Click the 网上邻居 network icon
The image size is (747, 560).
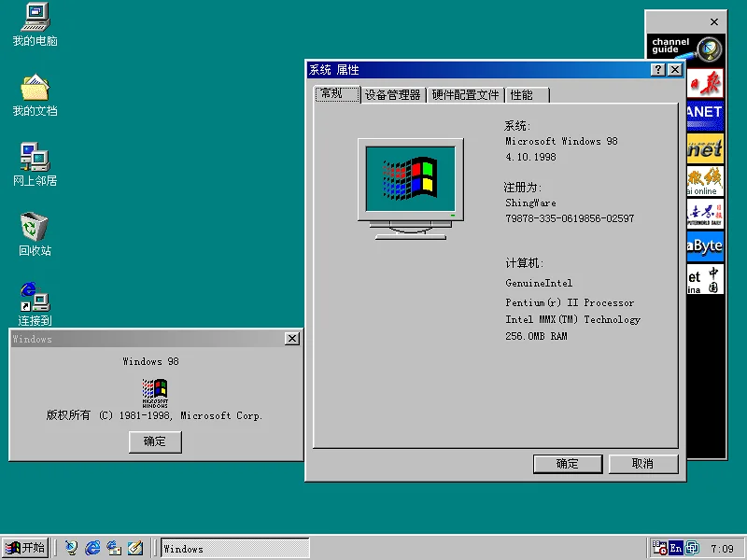pos(35,157)
